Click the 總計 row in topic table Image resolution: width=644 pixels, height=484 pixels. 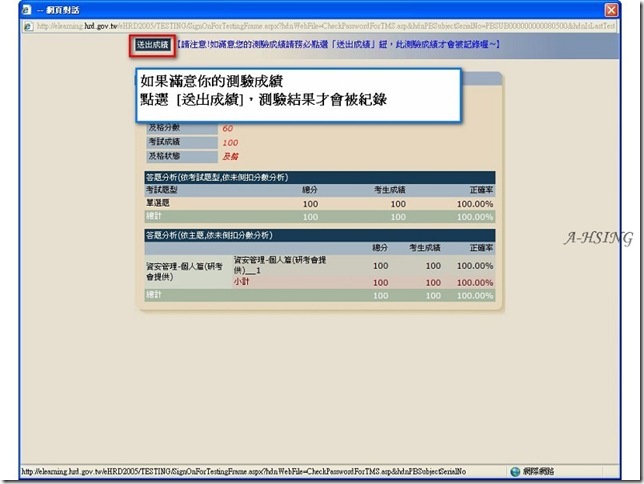(x=320, y=295)
